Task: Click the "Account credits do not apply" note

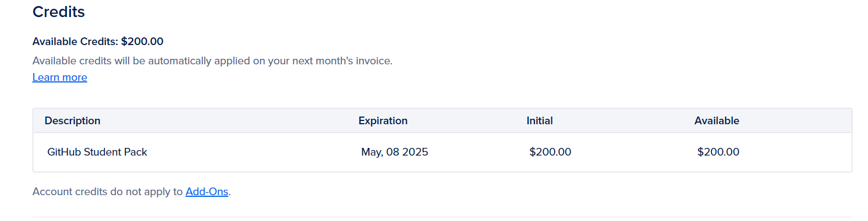Action: pyautogui.click(x=107, y=192)
